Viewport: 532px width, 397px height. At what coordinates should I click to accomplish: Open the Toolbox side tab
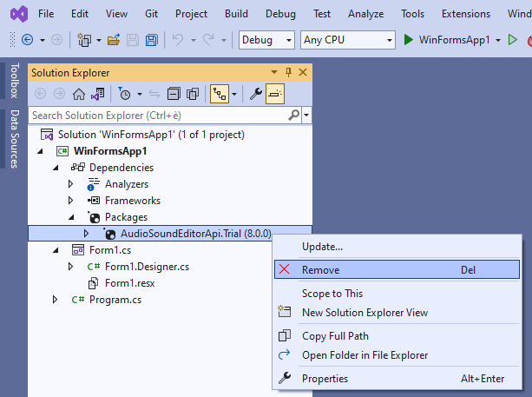pos(13,81)
